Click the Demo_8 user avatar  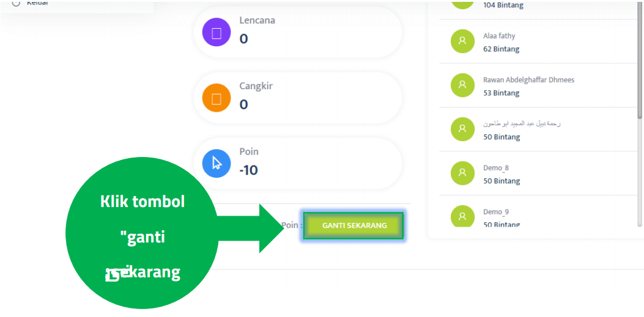(x=462, y=173)
